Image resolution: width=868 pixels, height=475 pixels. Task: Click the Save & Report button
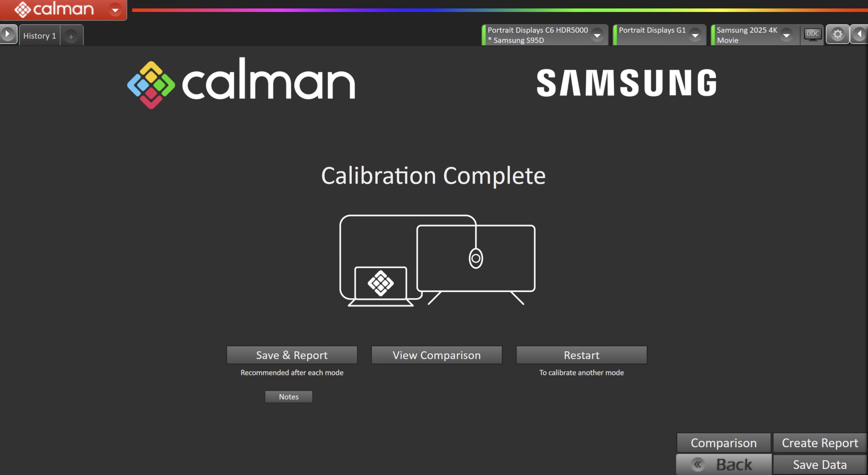point(292,355)
